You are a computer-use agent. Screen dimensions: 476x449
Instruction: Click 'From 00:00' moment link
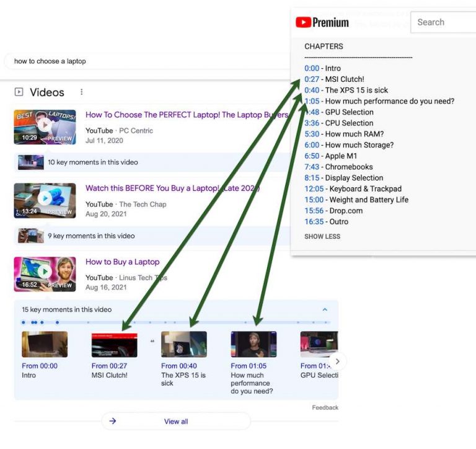pyautogui.click(x=40, y=366)
